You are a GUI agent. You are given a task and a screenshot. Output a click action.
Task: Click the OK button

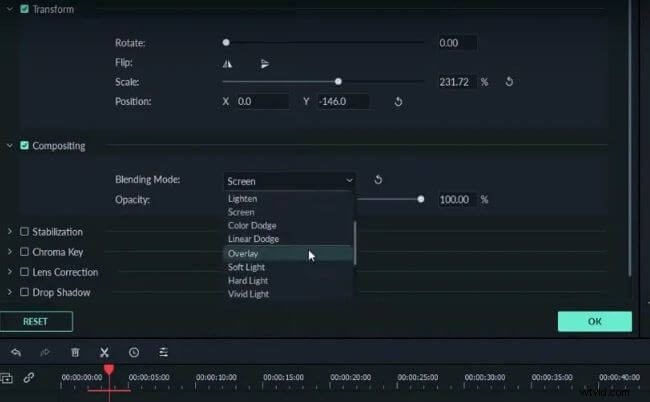tap(595, 322)
